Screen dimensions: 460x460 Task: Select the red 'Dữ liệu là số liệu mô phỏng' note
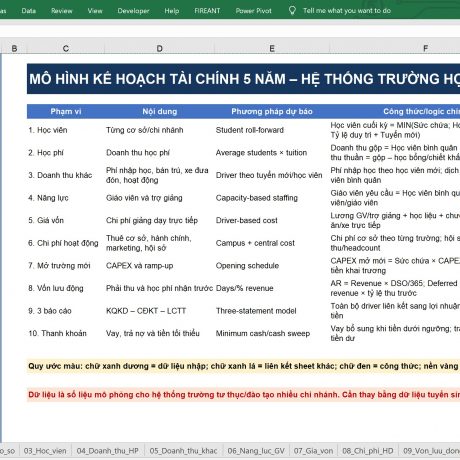pyautogui.click(x=243, y=395)
